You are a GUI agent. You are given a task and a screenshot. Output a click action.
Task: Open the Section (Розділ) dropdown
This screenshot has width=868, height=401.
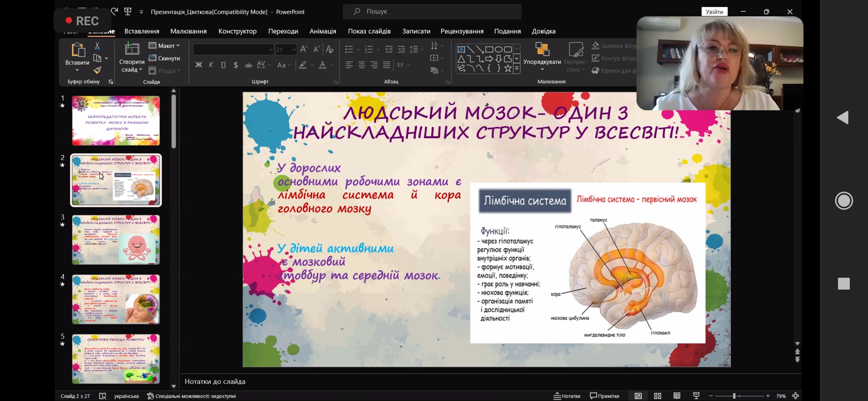[x=164, y=71]
